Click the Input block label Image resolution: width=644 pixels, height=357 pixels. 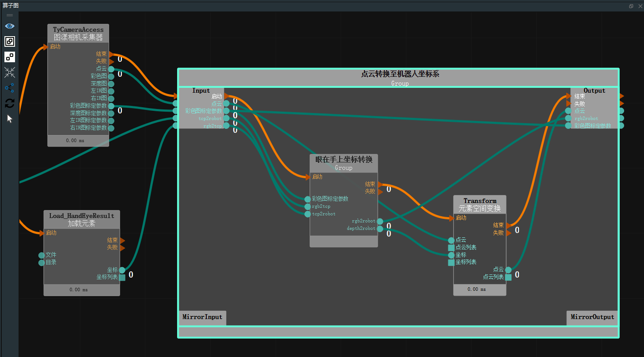pos(201,90)
